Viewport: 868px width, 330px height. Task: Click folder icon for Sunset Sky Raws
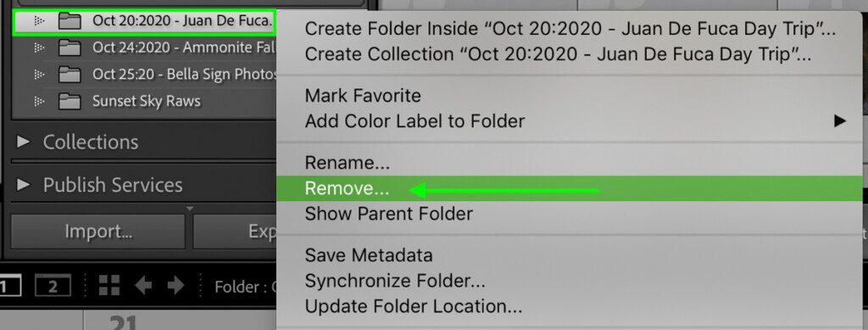click(x=70, y=101)
